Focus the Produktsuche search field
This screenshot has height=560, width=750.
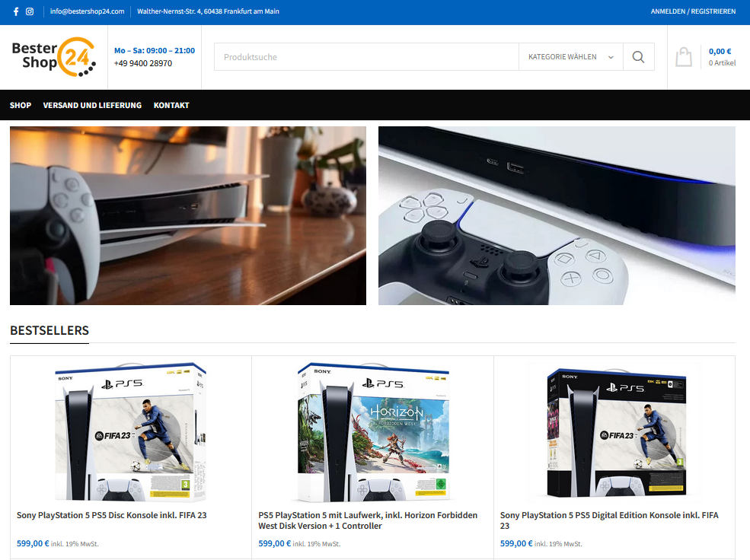point(366,57)
